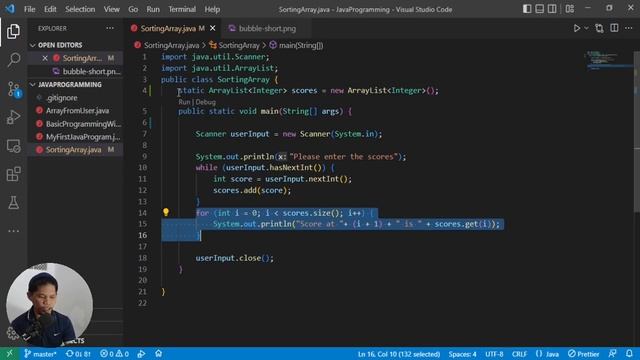The height and width of the screenshot is (360, 640).
Task: Change file encoding UTF-8
Action: (x=494, y=353)
